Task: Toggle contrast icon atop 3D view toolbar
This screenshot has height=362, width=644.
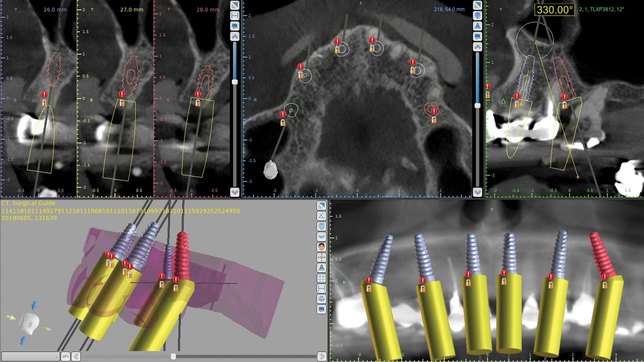Action: point(321,205)
